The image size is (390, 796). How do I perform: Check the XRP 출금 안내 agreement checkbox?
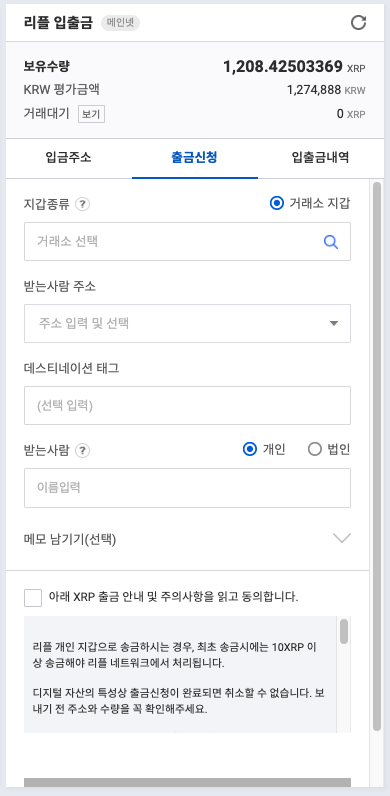(33, 598)
